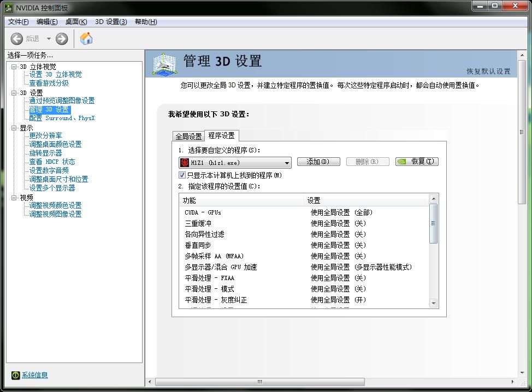Click the Home icon in toolbar

click(86, 38)
